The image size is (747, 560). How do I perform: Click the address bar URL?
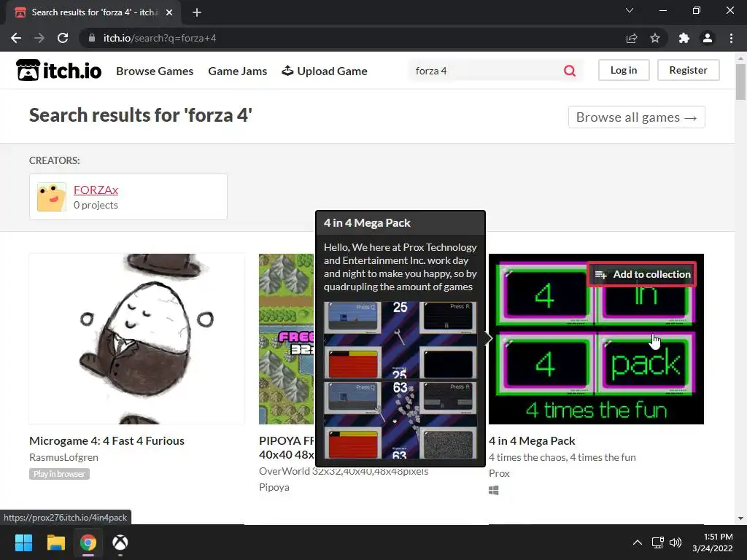(x=160, y=38)
